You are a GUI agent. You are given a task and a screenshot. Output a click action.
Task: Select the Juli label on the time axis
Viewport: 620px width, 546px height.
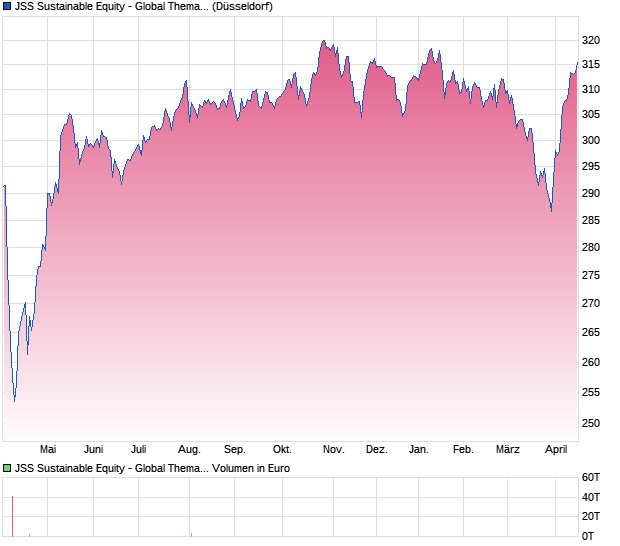point(139,449)
